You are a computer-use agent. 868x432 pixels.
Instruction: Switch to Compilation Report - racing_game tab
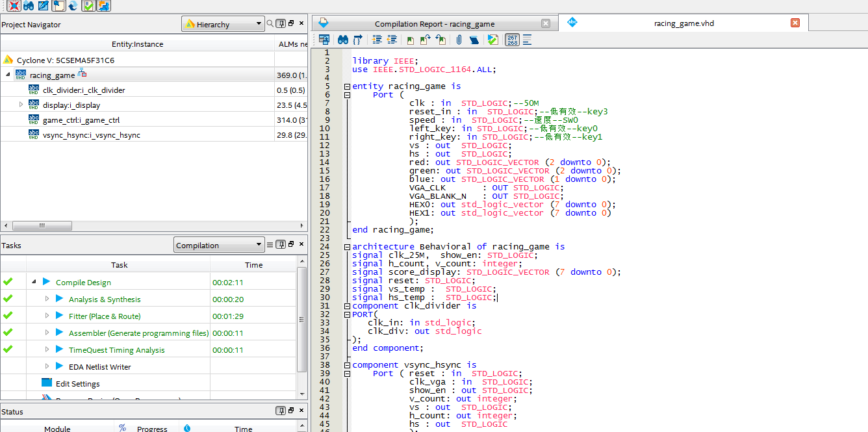[434, 24]
